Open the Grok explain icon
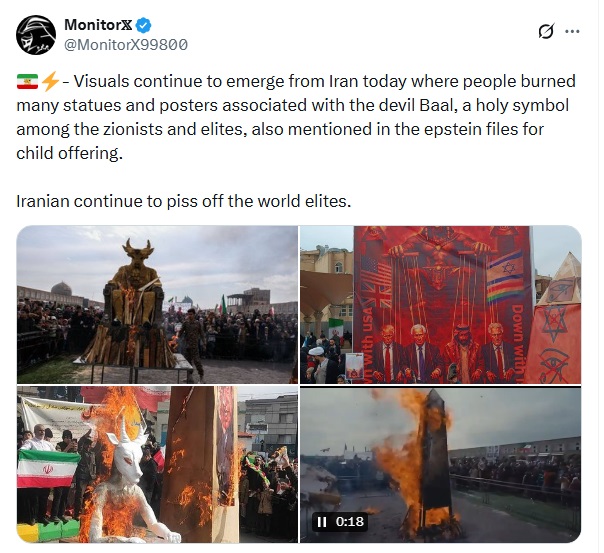 click(546, 31)
